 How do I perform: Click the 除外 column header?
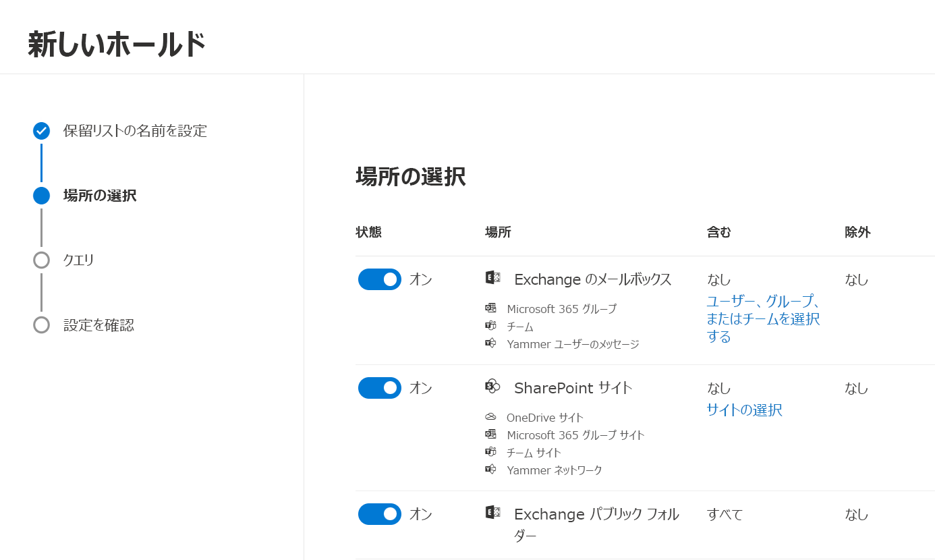(857, 232)
